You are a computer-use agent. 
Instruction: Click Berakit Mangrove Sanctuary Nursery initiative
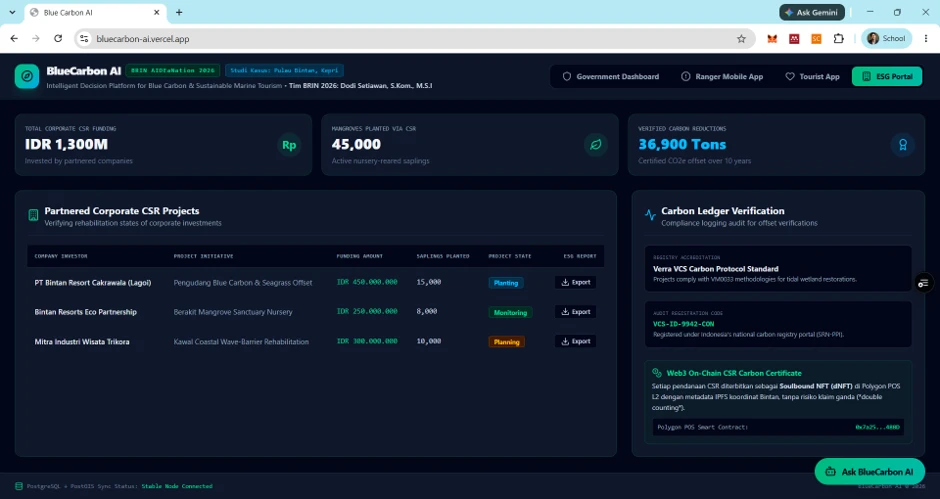233,312
